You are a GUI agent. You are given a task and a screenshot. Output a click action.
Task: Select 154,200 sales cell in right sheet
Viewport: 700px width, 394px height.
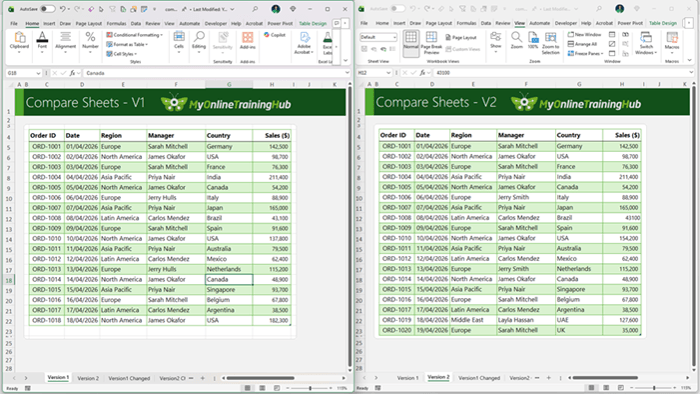621,238
